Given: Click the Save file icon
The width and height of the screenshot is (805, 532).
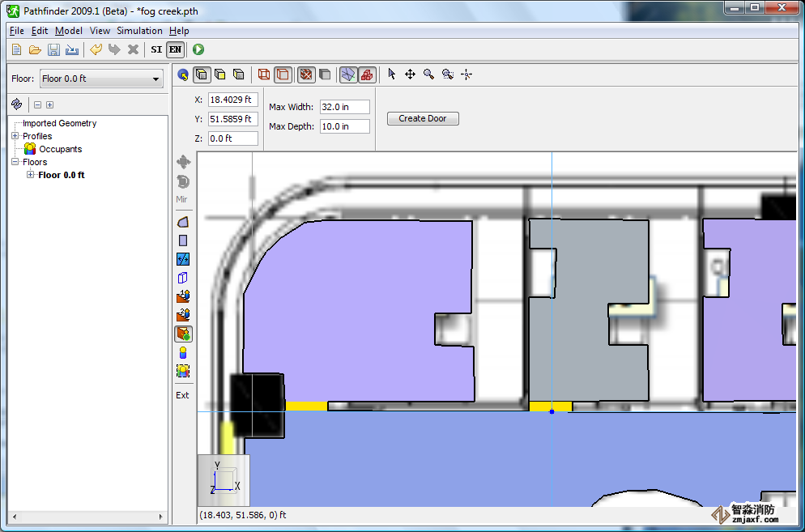Looking at the screenshot, I should (x=53, y=49).
